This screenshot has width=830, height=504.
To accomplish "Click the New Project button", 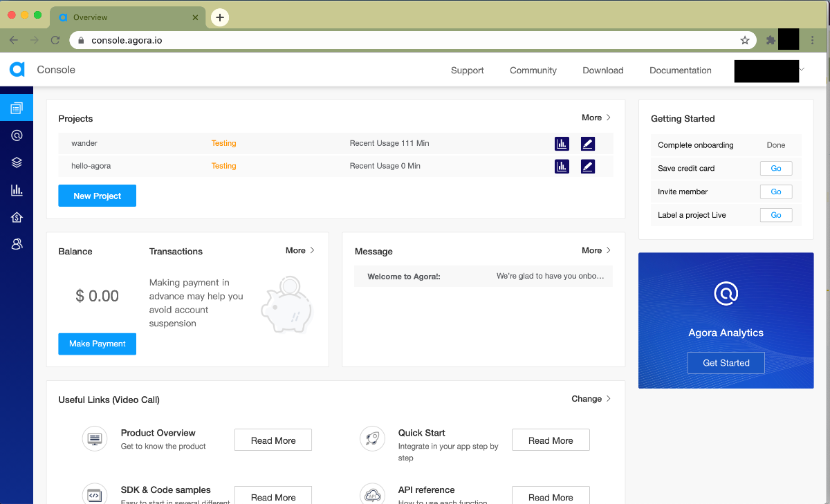I will 97,196.
